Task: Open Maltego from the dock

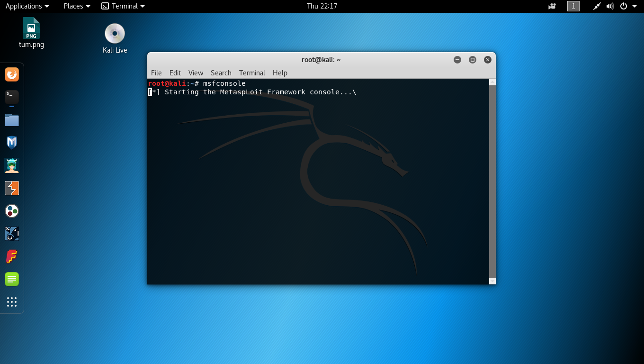Action: (x=12, y=211)
